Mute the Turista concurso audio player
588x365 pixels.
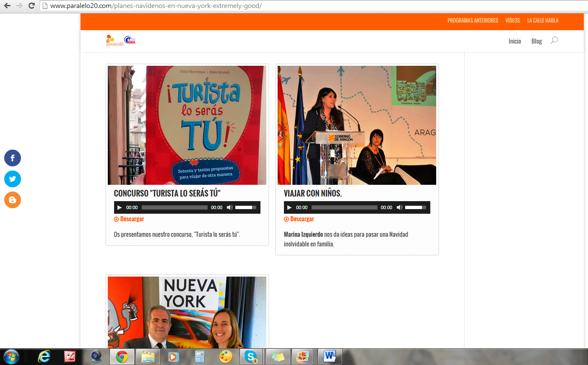point(229,207)
